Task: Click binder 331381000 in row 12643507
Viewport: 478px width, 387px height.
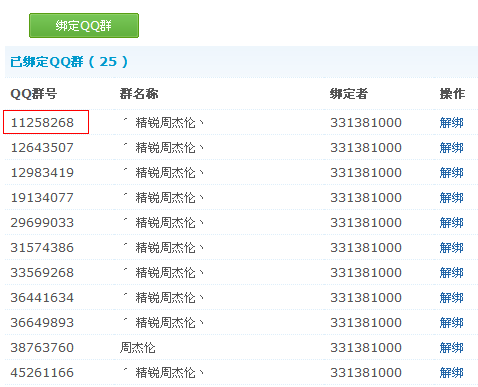Action: click(x=366, y=148)
